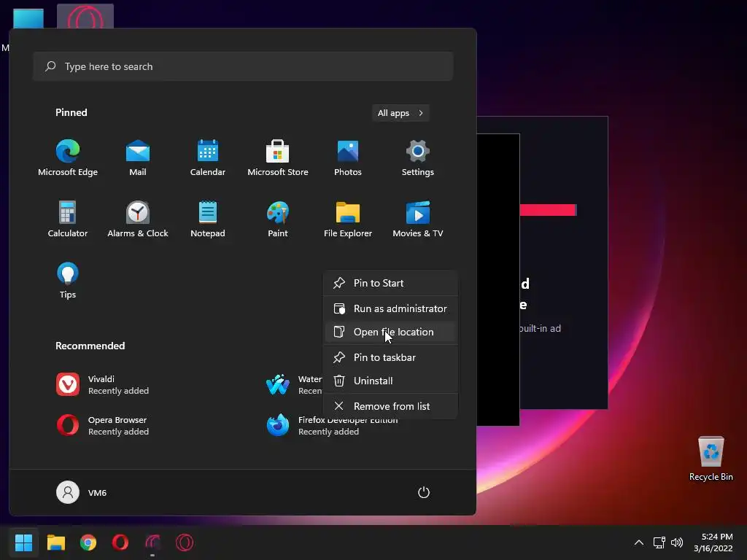
Task: Click the power button icon
Action: click(x=424, y=492)
